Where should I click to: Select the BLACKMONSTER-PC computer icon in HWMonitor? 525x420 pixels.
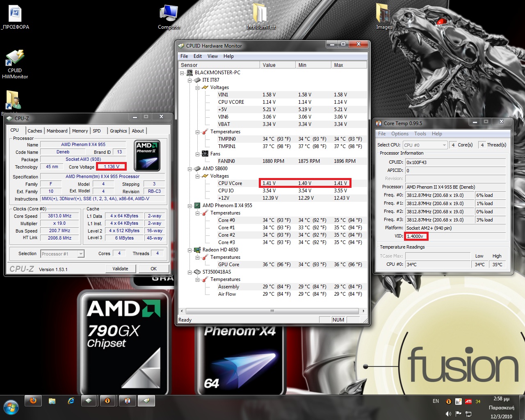click(x=189, y=73)
